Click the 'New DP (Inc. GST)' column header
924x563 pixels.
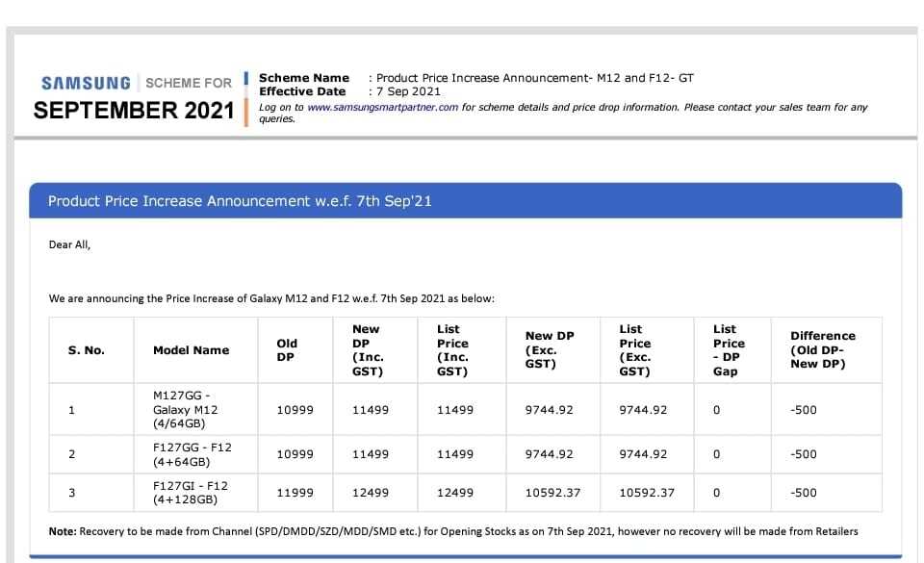pyautogui.click(x=368, y=350)
